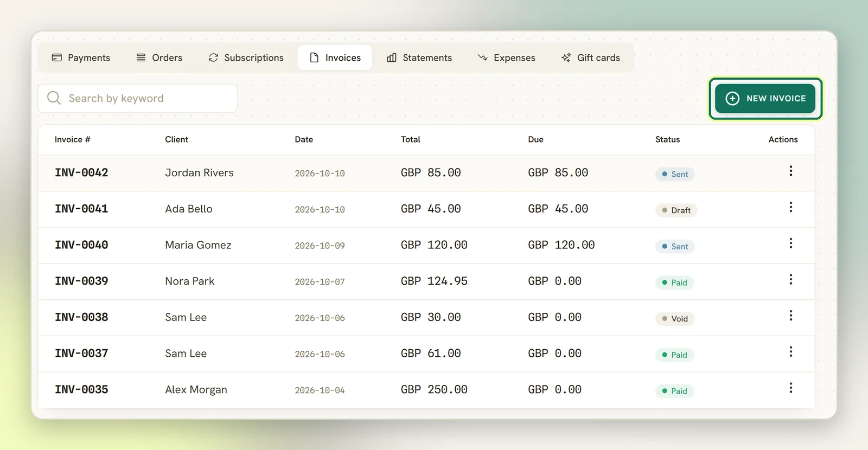Create a new invoice
This screenshot has height=450, width=868.
765,98
